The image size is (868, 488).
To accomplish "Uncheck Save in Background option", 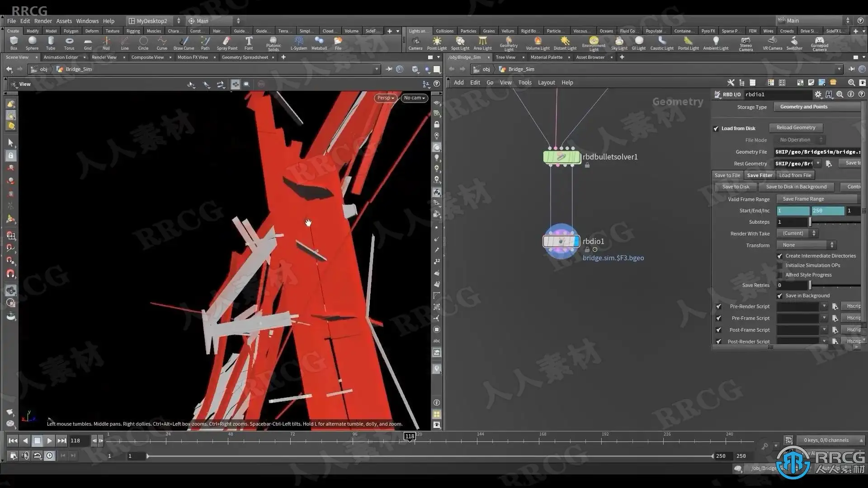I will 780,296.
